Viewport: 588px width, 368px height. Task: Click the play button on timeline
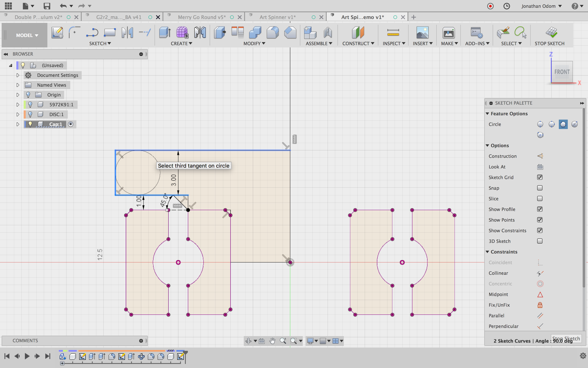[27, 356]
